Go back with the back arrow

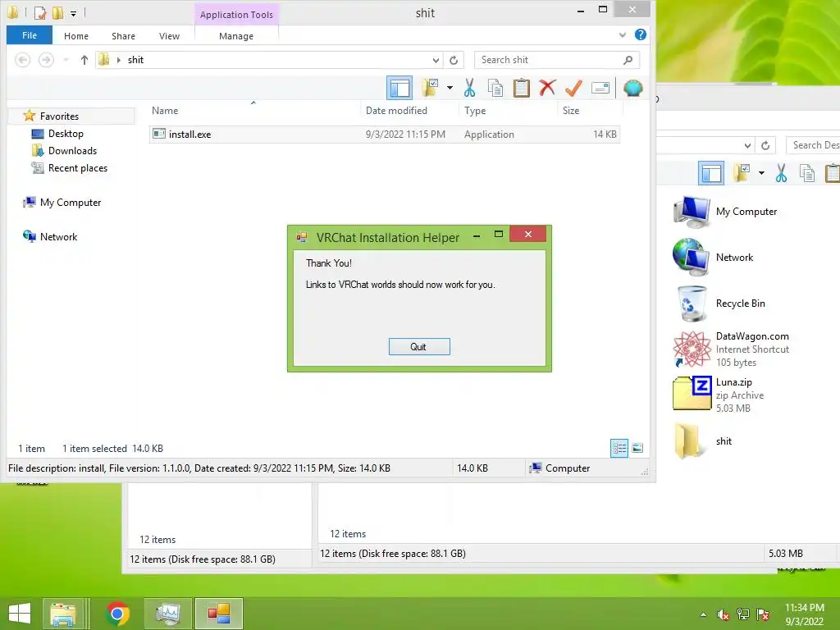pos(22,60)
